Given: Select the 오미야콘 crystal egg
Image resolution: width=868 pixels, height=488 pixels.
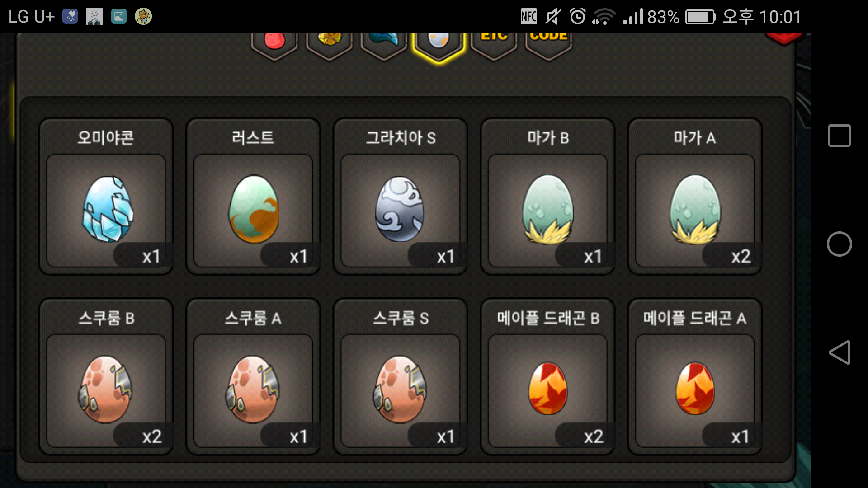Looking at the screenshot, I should 106,197.
